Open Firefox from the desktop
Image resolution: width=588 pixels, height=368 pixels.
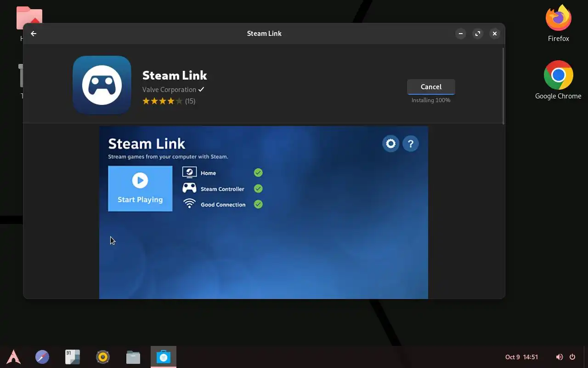click(x=559, y=23)
